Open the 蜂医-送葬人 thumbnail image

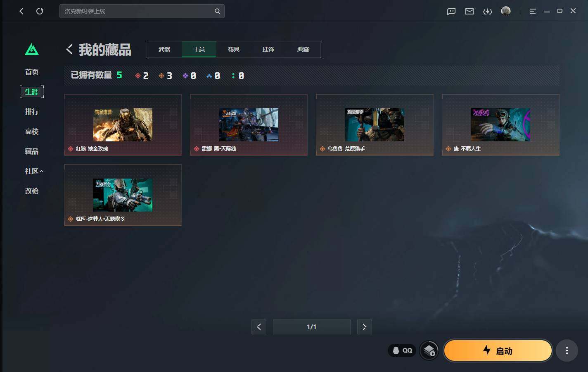pos(123,195)
